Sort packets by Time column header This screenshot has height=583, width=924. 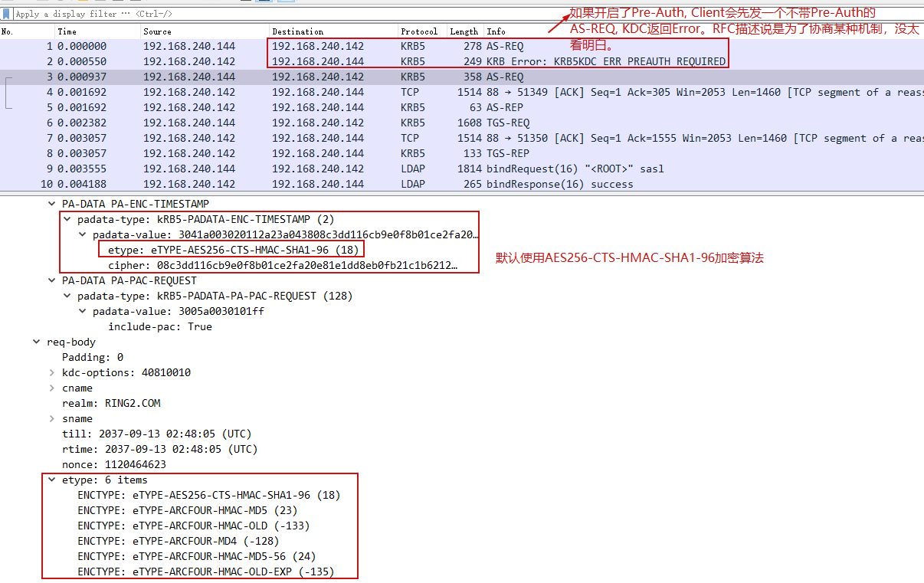click(67, 31)
